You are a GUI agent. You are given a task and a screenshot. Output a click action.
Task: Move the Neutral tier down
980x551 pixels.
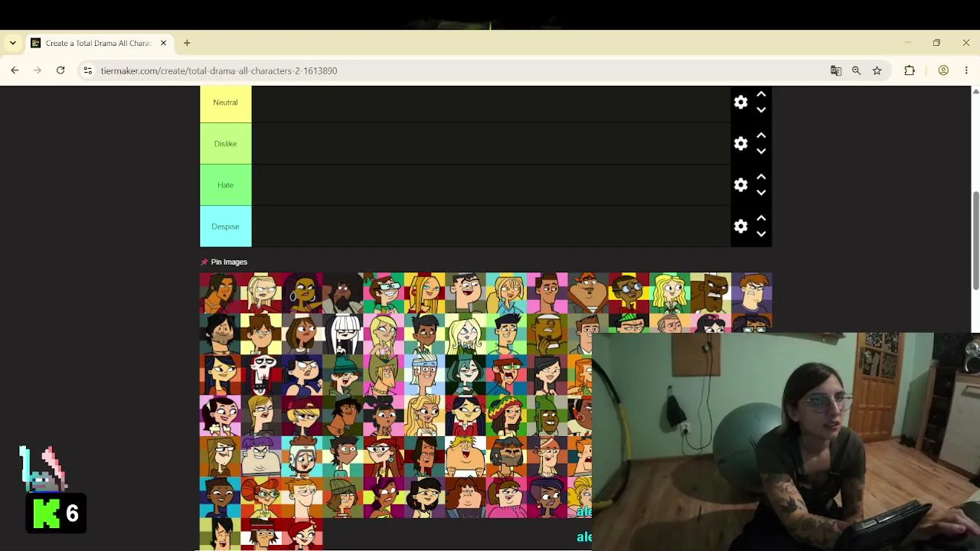761,110
